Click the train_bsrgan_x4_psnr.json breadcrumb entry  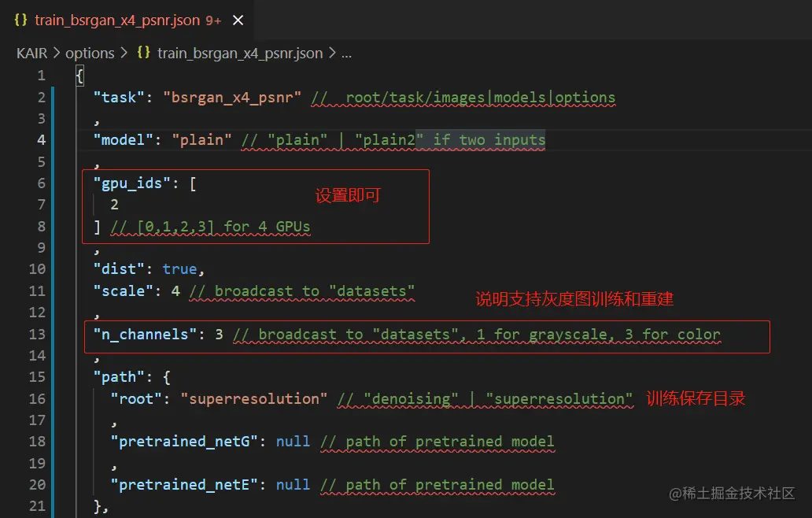[240, 53]
